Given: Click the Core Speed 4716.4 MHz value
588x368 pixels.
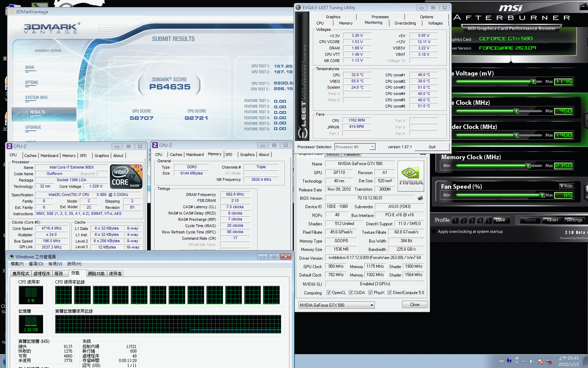Looking at the screenshot, I should tap(52, 229).
